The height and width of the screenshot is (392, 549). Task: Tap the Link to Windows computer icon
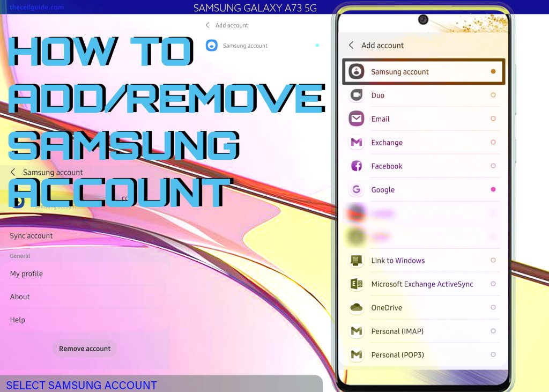click(x=357, y=260)
